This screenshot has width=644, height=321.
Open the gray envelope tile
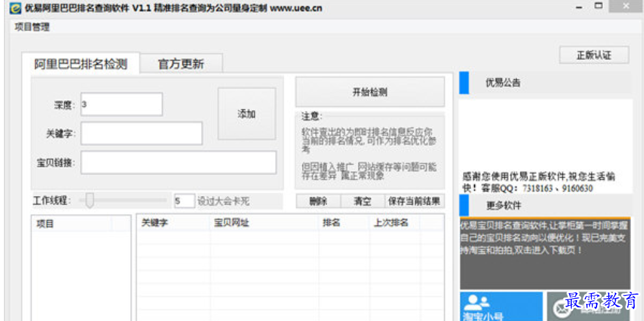point(589,306)
